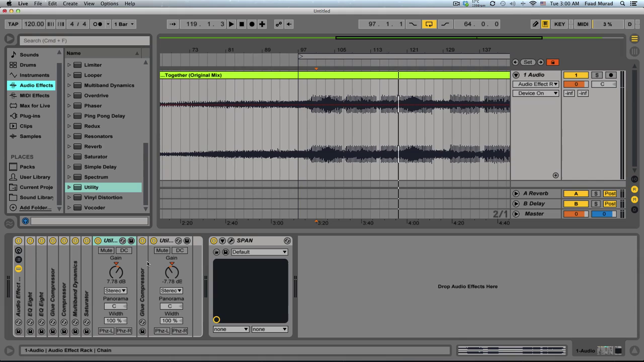Screen dimensions: 644x362
Task: Click the browser search field
Action: (85, 41)
